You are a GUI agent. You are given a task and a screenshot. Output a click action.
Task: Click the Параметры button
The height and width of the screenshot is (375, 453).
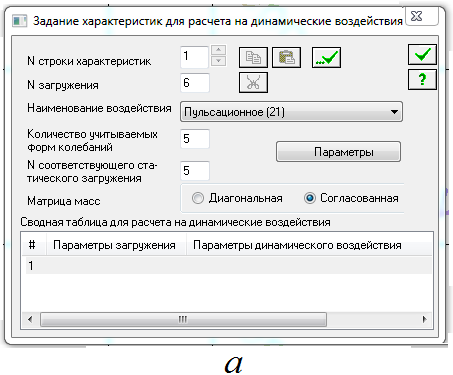point(338,152)
